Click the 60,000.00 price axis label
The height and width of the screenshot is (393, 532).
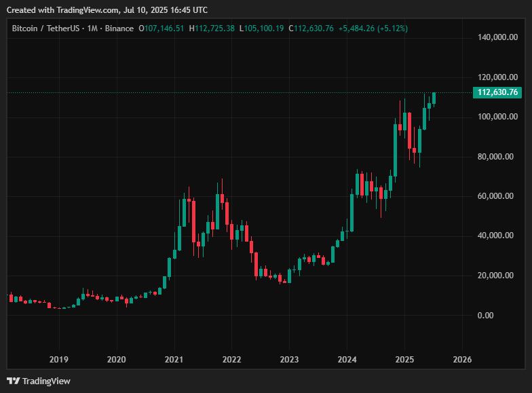point(495,196)
